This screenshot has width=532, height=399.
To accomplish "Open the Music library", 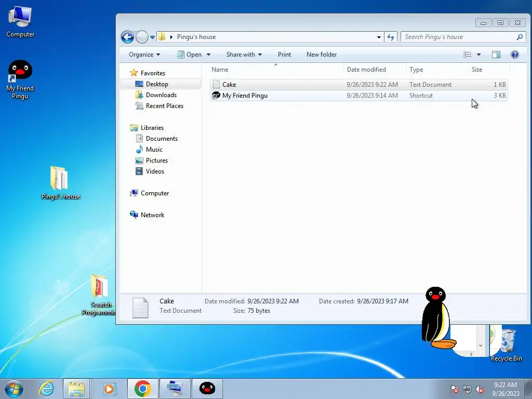I will click(154, 150).
